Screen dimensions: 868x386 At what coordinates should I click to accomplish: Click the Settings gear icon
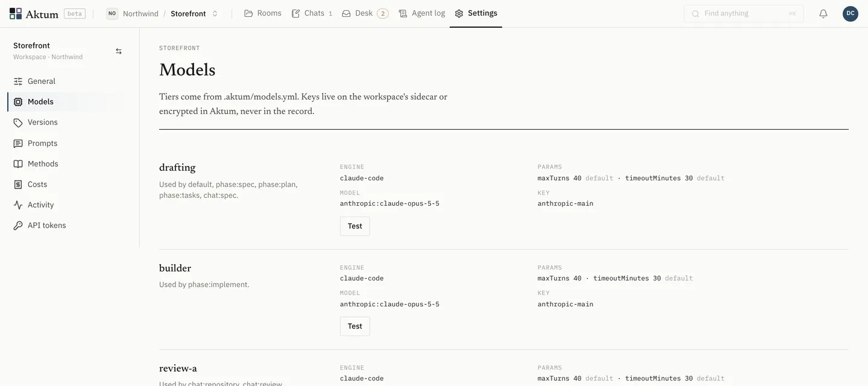click(459, 13)
